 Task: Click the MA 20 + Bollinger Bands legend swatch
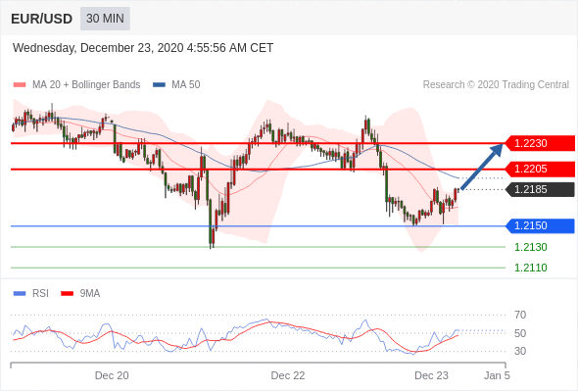pos(20,85)
